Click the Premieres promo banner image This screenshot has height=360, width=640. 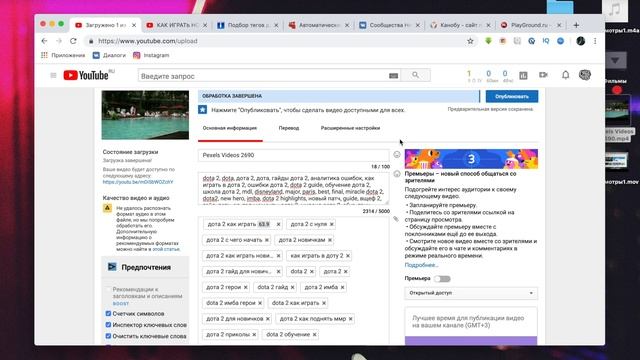pyautogui.click(x=471, y=159)
